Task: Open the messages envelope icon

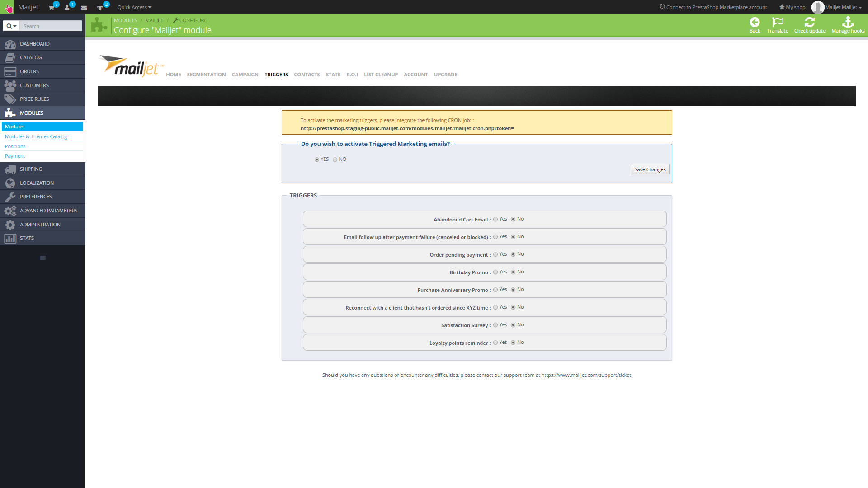Action: point(84,8)
